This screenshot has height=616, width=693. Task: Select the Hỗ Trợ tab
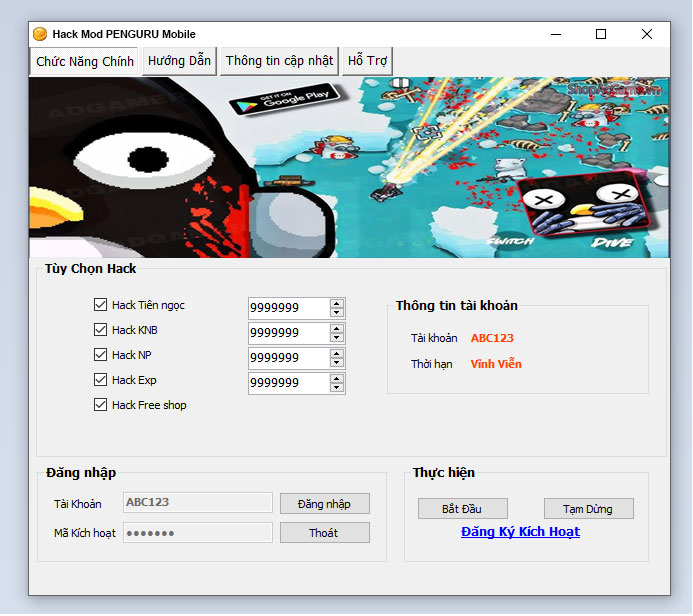click(x=367, y=61)
